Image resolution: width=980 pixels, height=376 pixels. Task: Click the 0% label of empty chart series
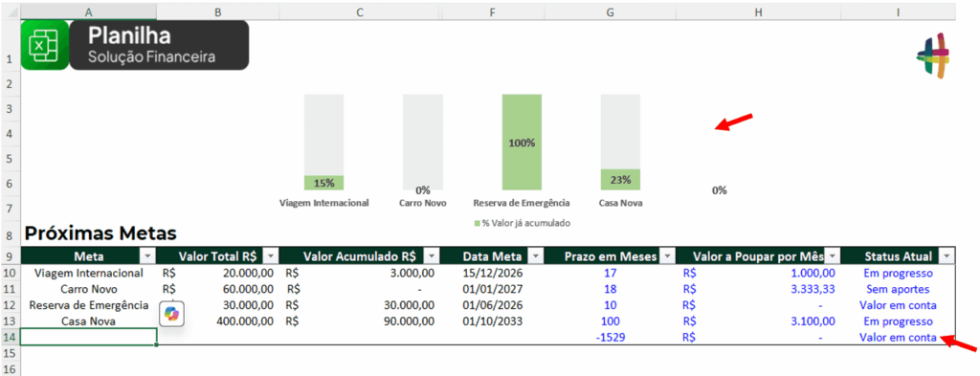coord(720,190)
